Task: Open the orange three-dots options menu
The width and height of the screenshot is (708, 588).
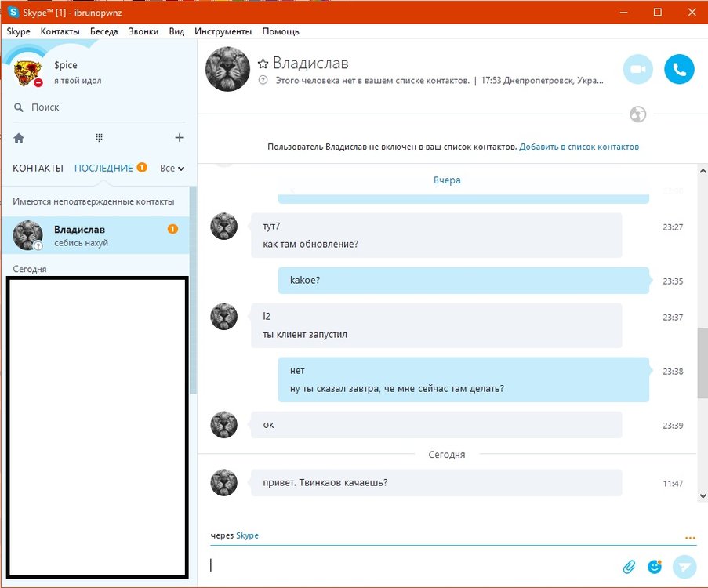Action: click(690, 538)
